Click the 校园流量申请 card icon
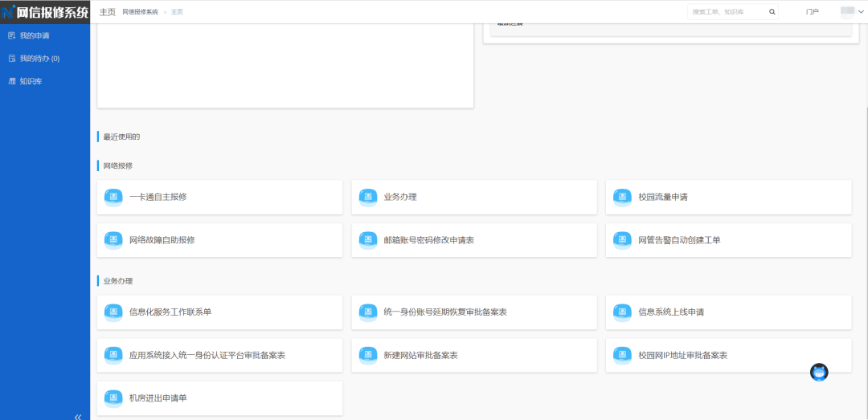The height and width of the screenshot is (420, 868). (x=622, y=197)
